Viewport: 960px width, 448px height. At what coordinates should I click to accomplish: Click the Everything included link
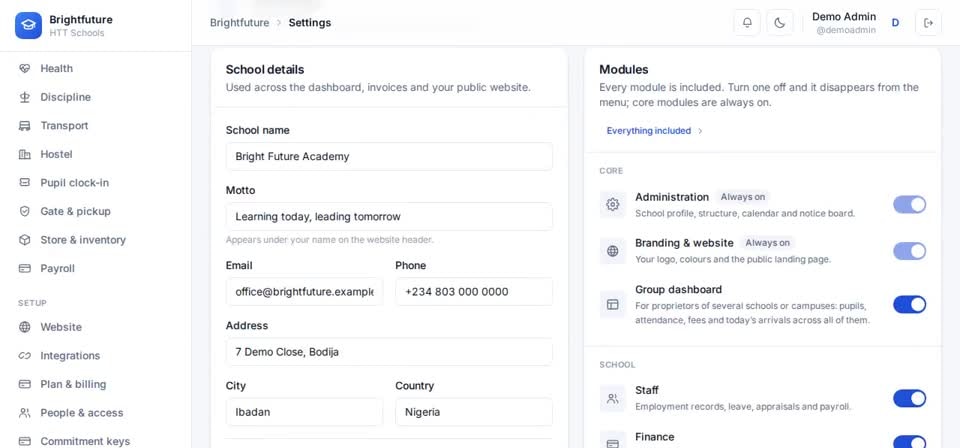tap(648, 131)
